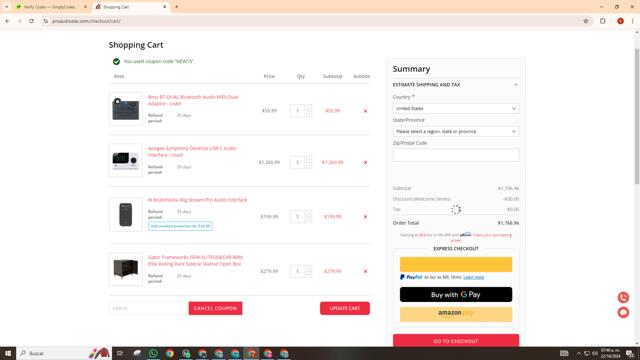Switch to the Verify Codes SimplyCodes tab
The image size is (640, 360).
point(49,7)
